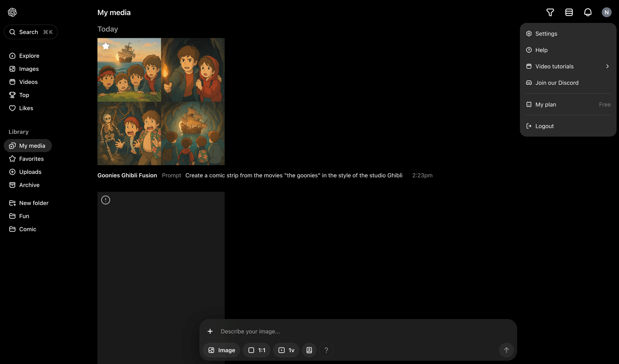Open the Comic folder
This screenshot has width=619, height=364.
point(23,229)
